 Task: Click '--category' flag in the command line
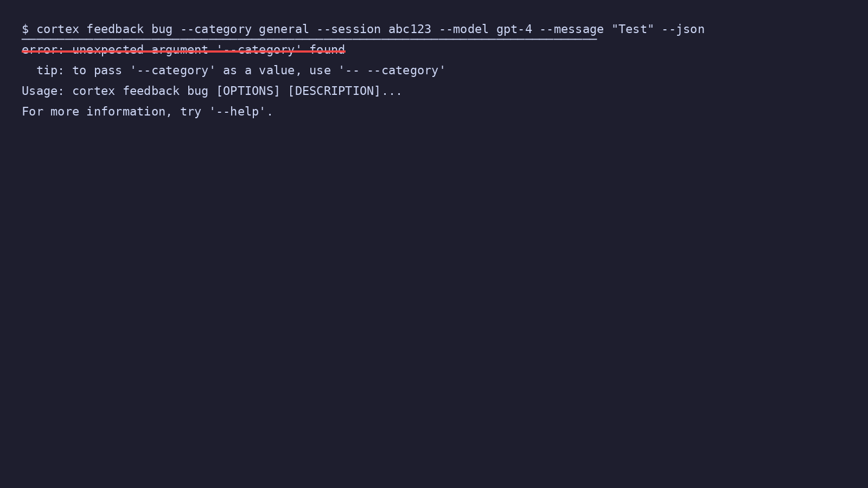tap(216, 29)
